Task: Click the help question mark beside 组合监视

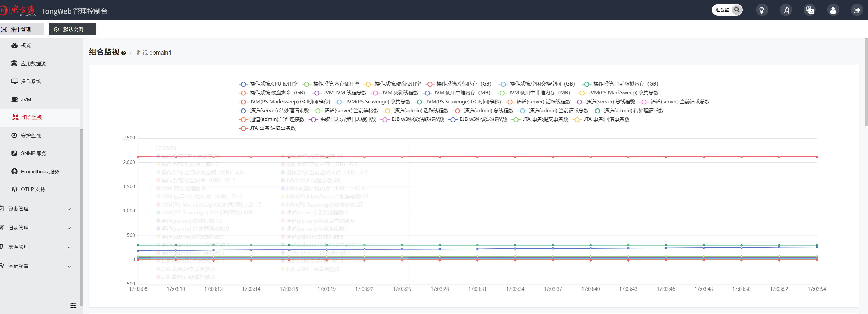Action: [x=124, y=53]
